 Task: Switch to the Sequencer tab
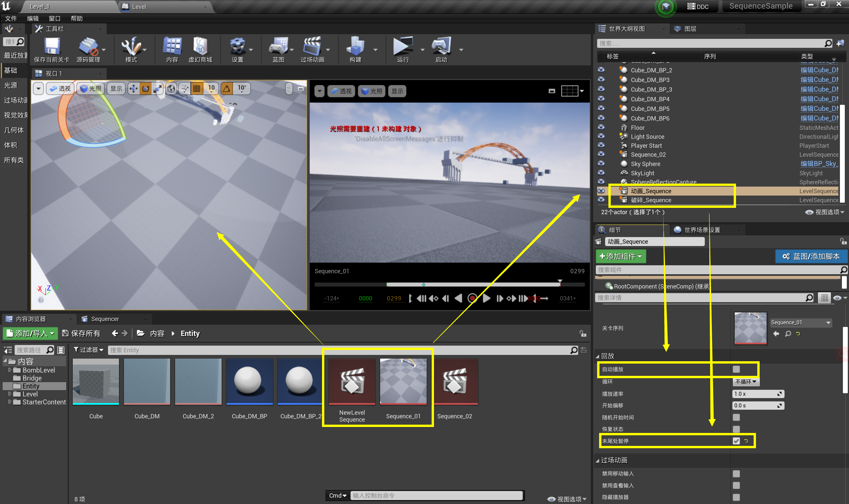coord(105,319)
